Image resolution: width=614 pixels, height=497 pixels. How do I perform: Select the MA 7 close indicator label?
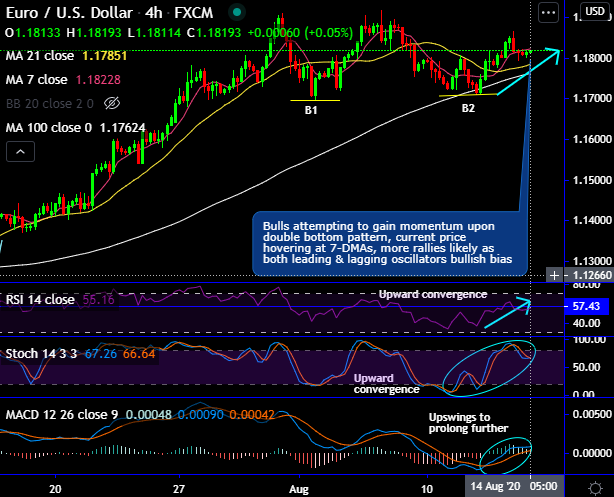(x=37, y=80)
